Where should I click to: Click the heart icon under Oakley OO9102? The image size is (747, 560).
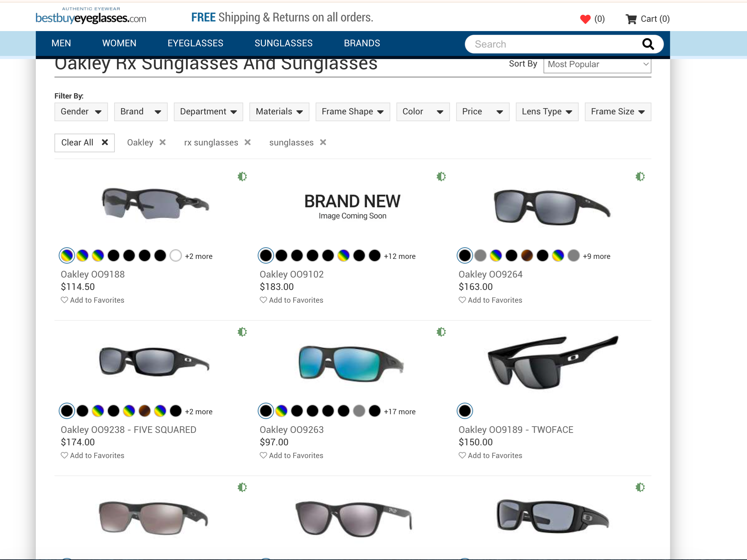[263, 300]
